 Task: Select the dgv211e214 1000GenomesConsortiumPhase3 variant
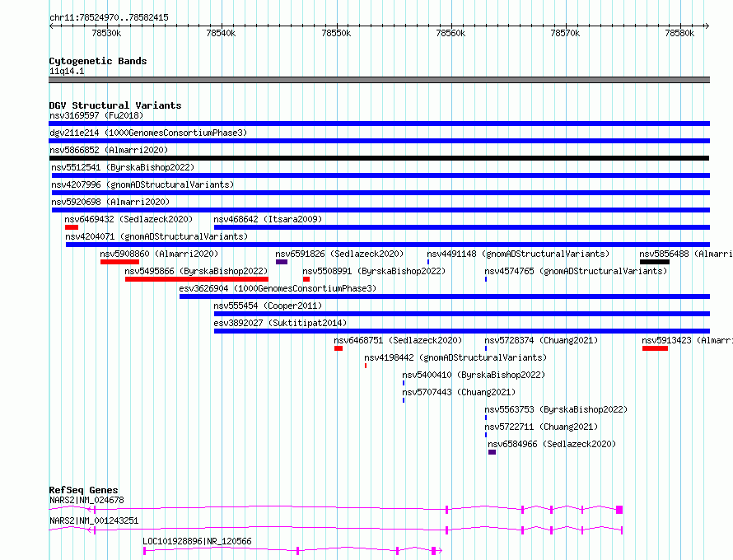(x=379, y=141)
